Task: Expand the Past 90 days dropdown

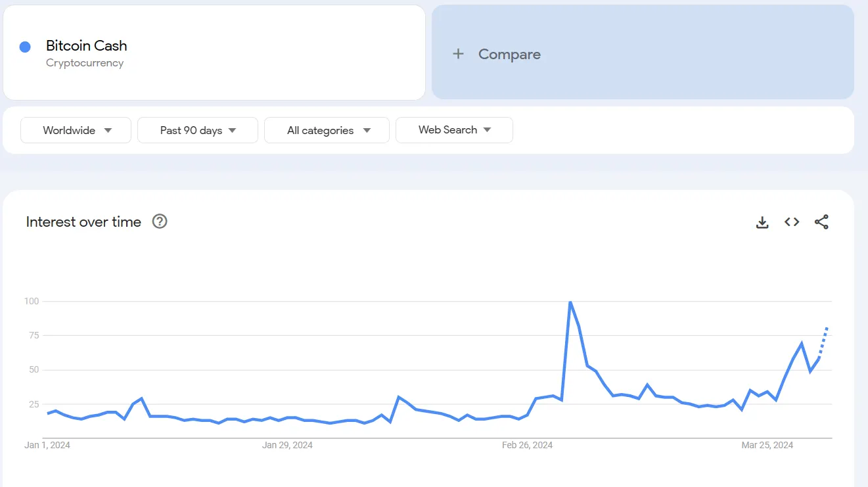Action: pyautogui.click(x=198, y=130)
